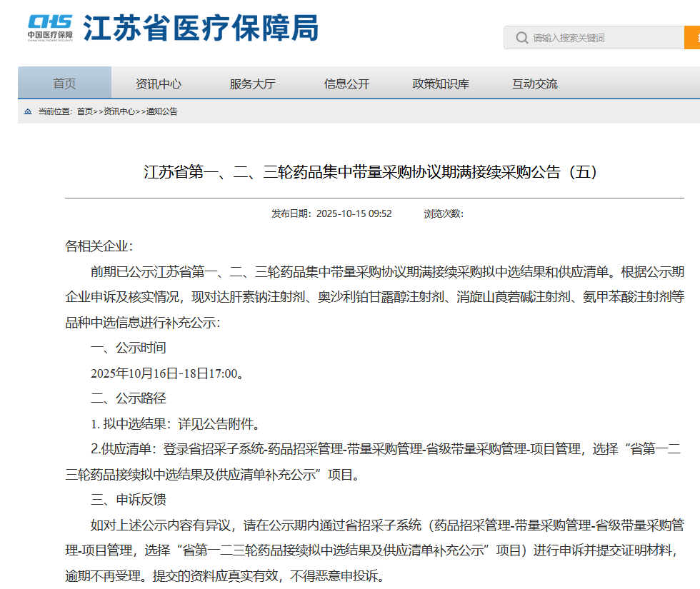Open the 服务大厅 menu item
This screenshot has height=589, width=700.
click(252, 84)
